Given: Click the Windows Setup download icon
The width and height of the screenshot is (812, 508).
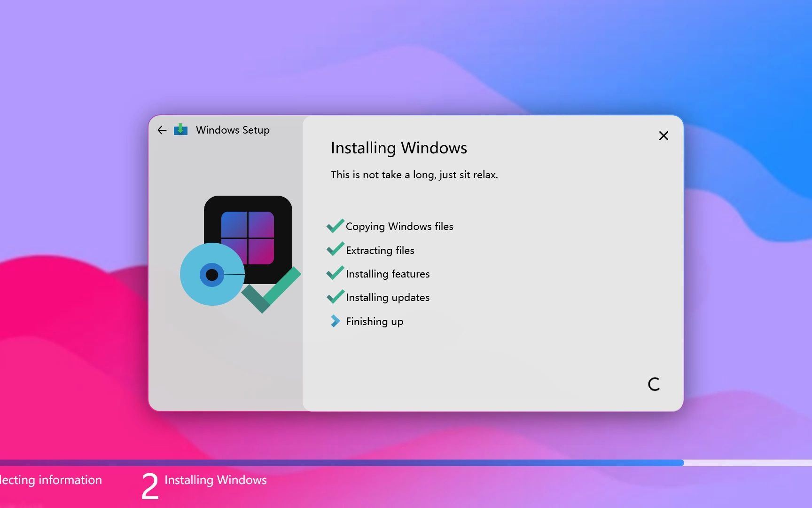Looking at the screenshot, I should tap(181, 130).
